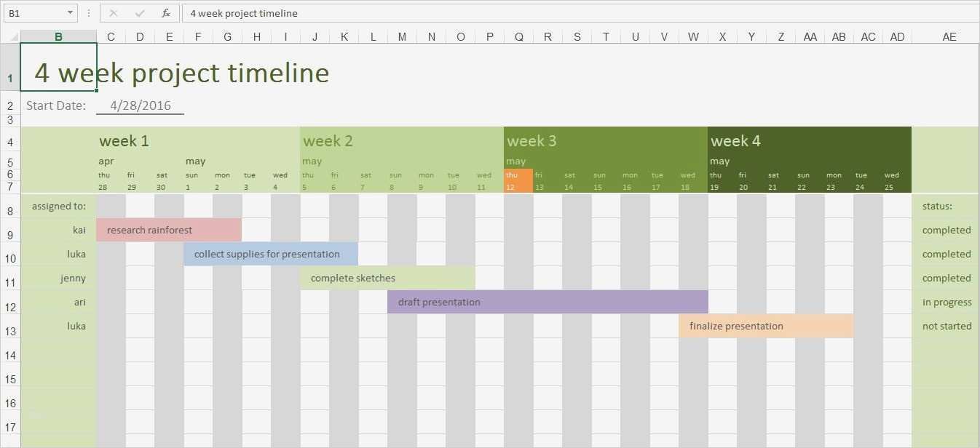Select column B header
Screen dimensions: 980x448
tap(58, 36)
